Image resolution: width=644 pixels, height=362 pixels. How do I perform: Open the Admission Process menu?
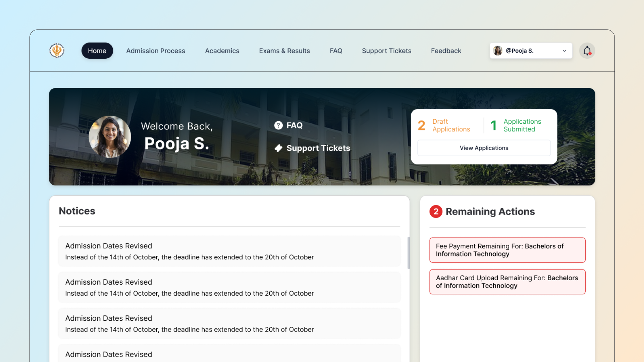pos(156,51)
